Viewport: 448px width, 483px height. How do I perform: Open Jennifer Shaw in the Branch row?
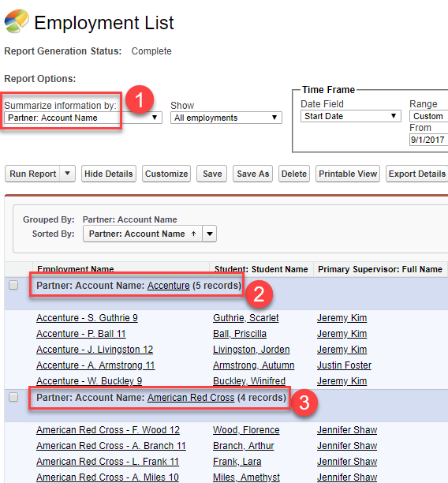tap(347, 446)
